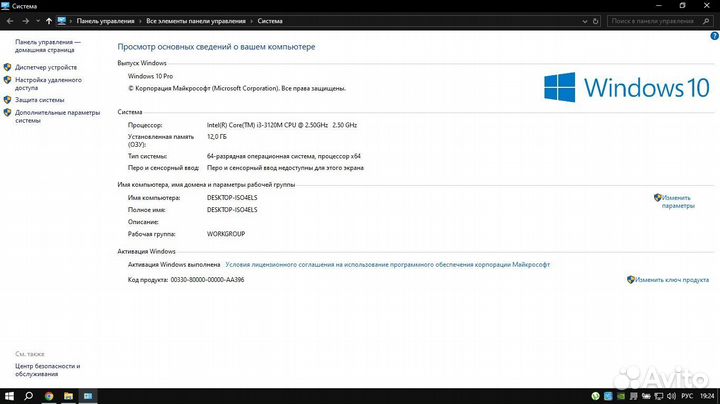The width and height of the screenshot is (720, 404).
Task: Click shield icon beside 'Защита системы'
Action: [7, 100]
